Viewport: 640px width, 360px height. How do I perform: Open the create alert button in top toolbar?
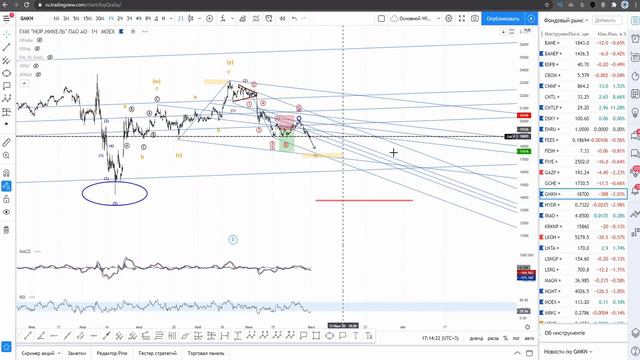(x=269, y=18)
